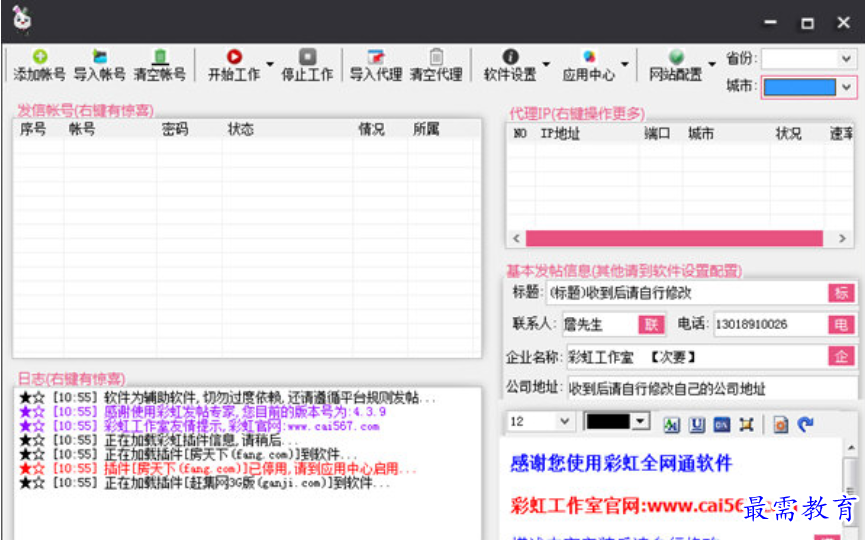865x540 pixels.
Task: Click the pink 企 button beside company name
Action: pyautogui.click(x=841, y=356)
